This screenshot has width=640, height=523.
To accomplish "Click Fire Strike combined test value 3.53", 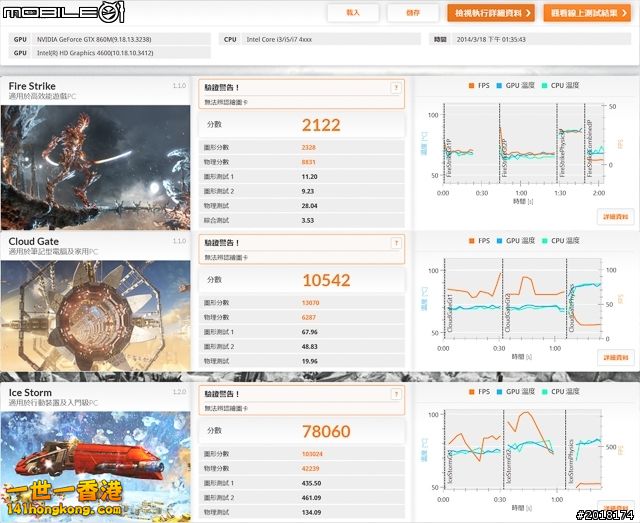I will (308, 220).
